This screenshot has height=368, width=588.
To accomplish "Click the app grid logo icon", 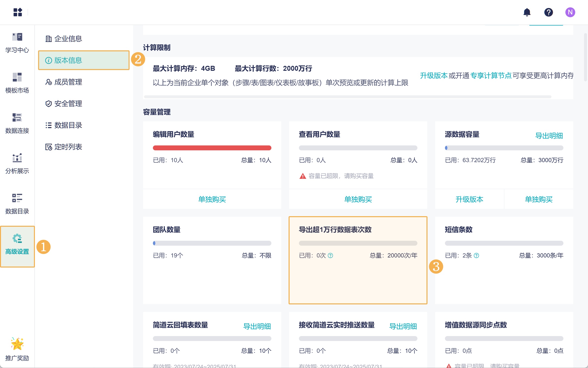I will point(18,12).
